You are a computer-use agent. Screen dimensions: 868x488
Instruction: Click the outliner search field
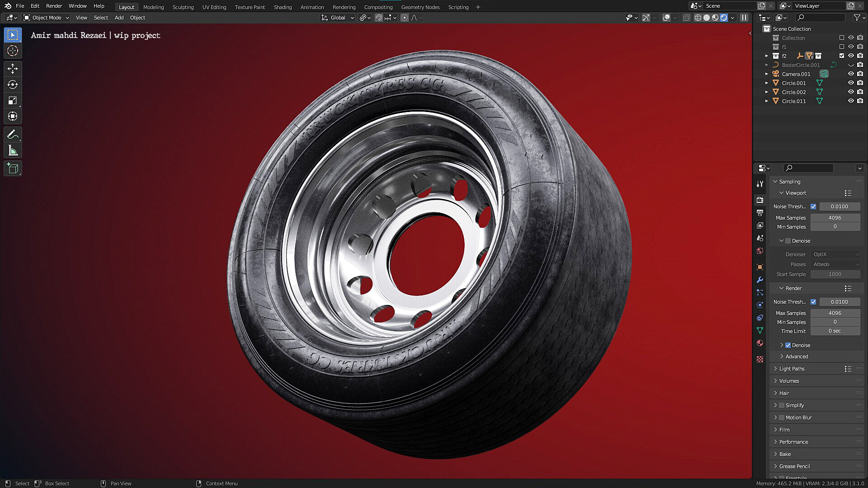click(821, 17)
